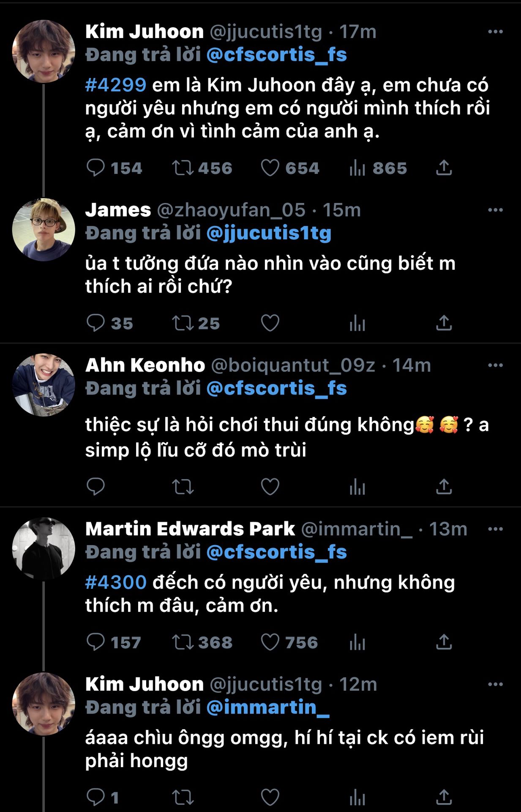Open more options on James's tweet

[x=495, y=210]
